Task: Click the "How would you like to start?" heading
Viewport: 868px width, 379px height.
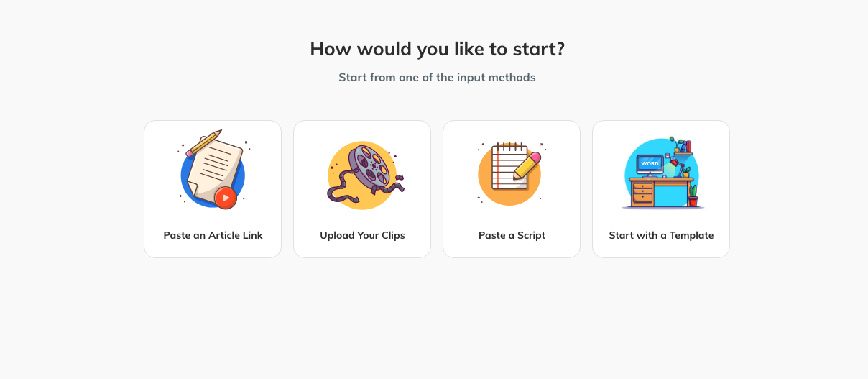Action: 437,49
